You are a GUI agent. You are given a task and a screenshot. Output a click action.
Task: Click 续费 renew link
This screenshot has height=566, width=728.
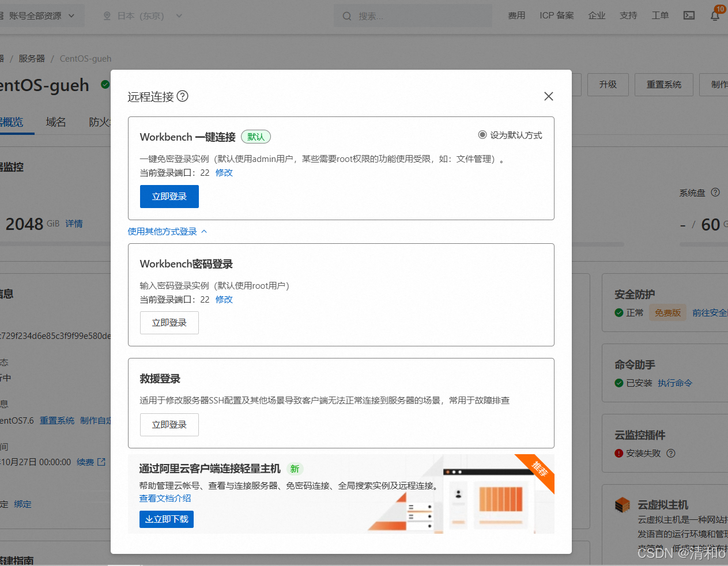85,462
